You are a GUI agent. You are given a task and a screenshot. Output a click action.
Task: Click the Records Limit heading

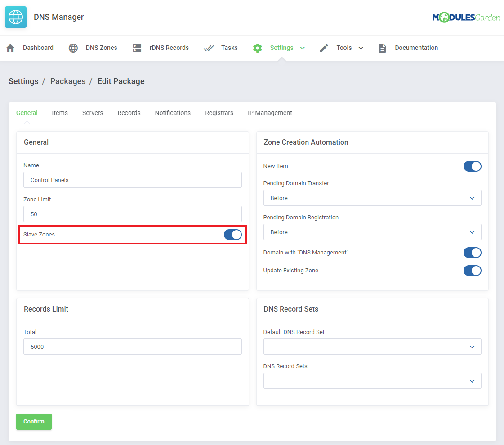point(46,309)
